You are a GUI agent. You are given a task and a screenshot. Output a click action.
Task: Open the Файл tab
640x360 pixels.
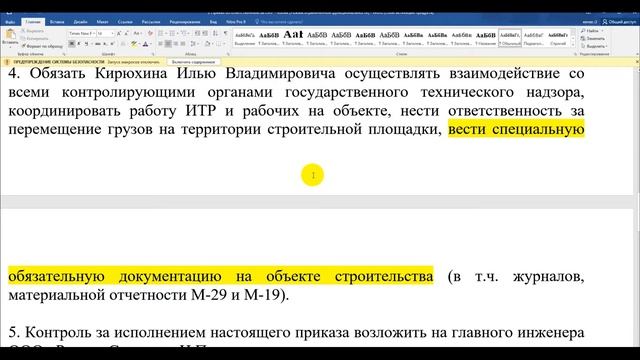pyautogui.click(x=10, y=22)
